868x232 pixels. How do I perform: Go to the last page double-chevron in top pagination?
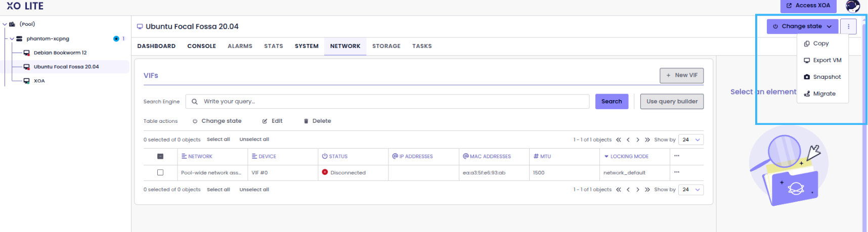[x=647, y=140]
